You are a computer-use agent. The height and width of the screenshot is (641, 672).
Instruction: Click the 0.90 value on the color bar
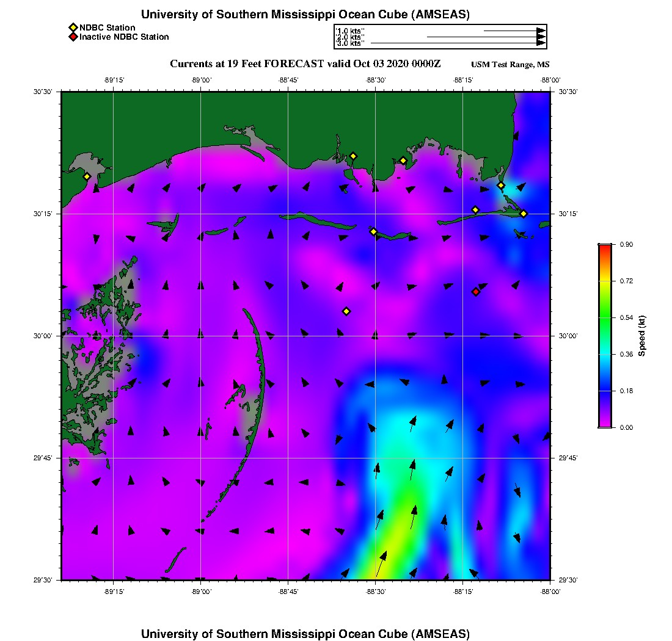coord(626,245)
